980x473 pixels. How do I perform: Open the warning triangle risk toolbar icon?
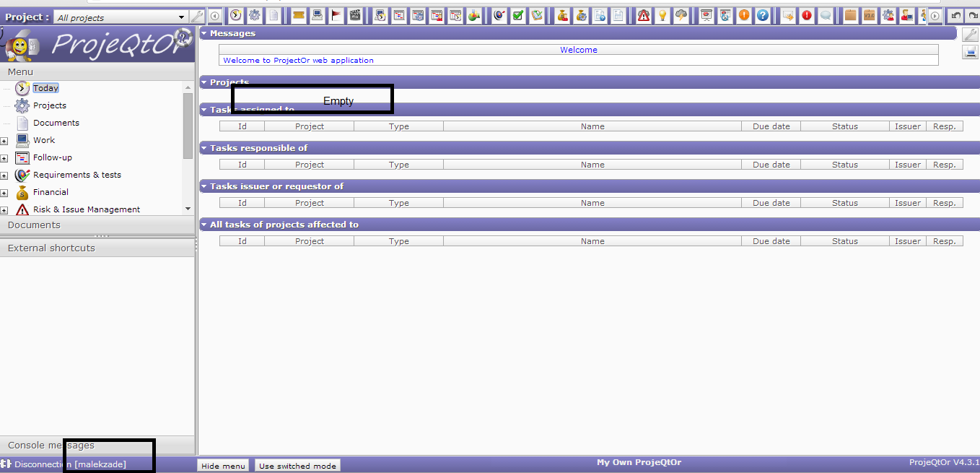coord(644,15)
